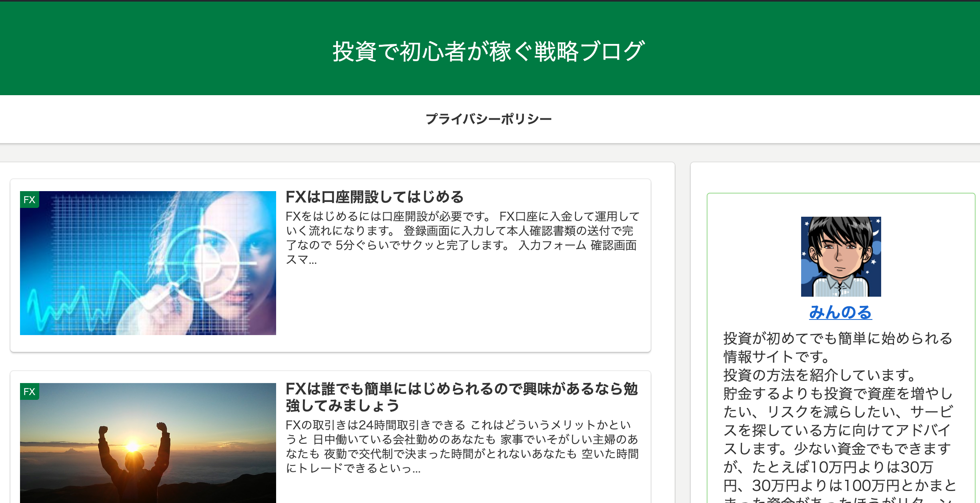
Task: Click first article excerpt about 口座開設が必要
Action: pyautogui.click(x=462, y=238)
